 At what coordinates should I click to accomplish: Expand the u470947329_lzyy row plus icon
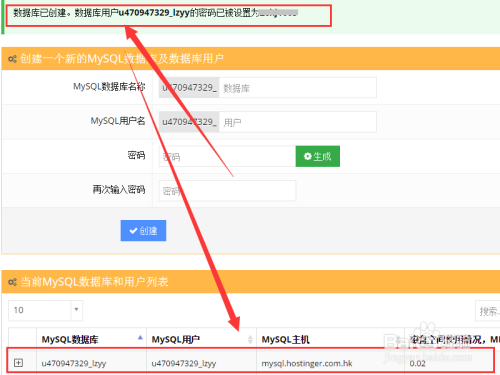(x=19, y=363)
